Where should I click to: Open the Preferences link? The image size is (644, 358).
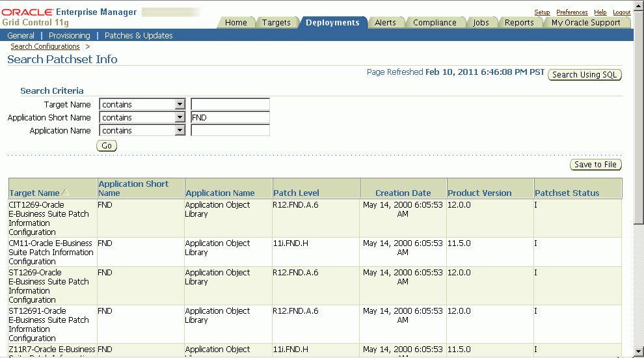coord(572,12)
